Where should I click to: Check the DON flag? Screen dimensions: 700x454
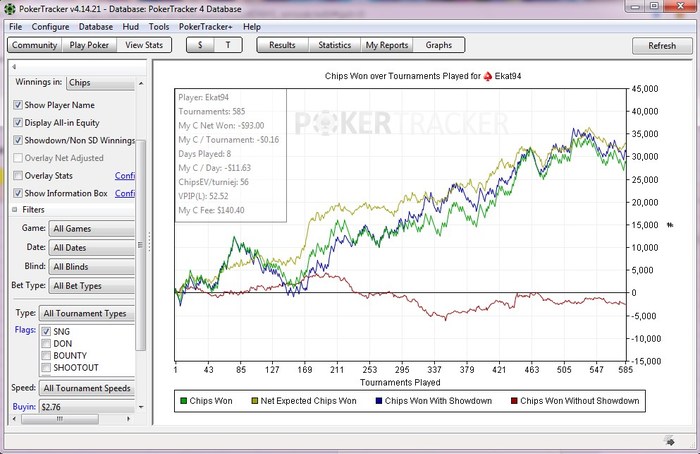(x=46, y=344)
